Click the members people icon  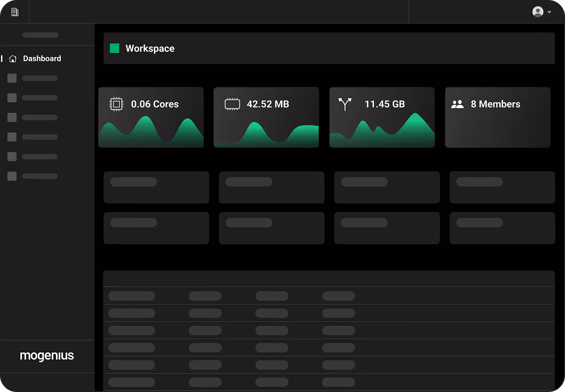[458, 104]
